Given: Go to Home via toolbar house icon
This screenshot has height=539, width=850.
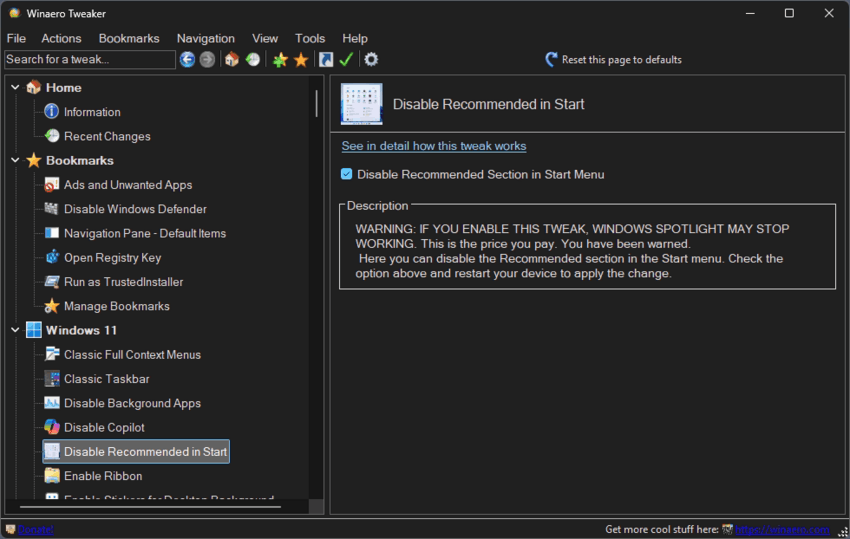Looking at the screenshot, I should coord(232,59).
